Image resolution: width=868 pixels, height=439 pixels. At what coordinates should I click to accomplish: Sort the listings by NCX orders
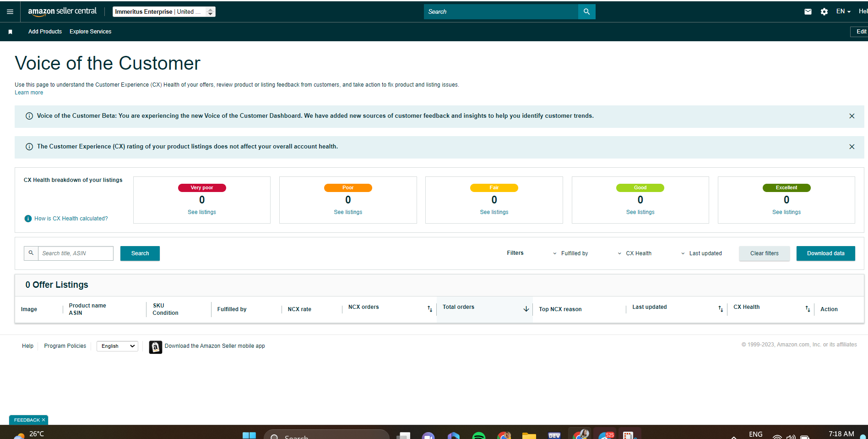[429, 309]
